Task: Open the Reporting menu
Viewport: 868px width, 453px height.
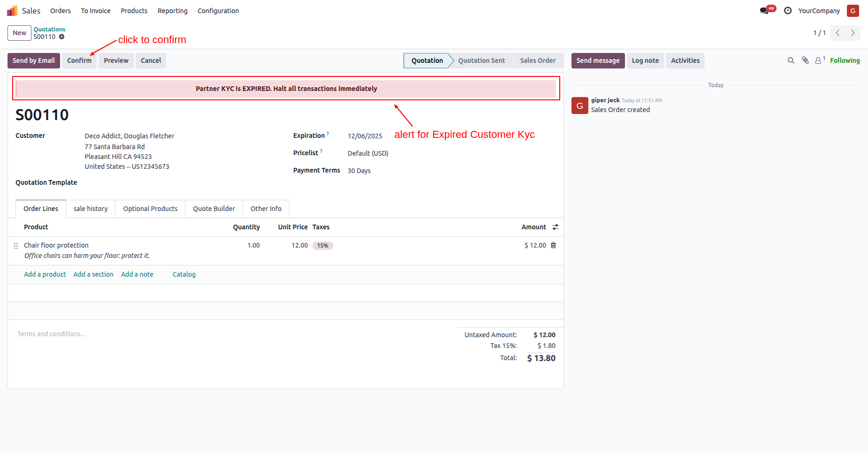Action: 173,11
